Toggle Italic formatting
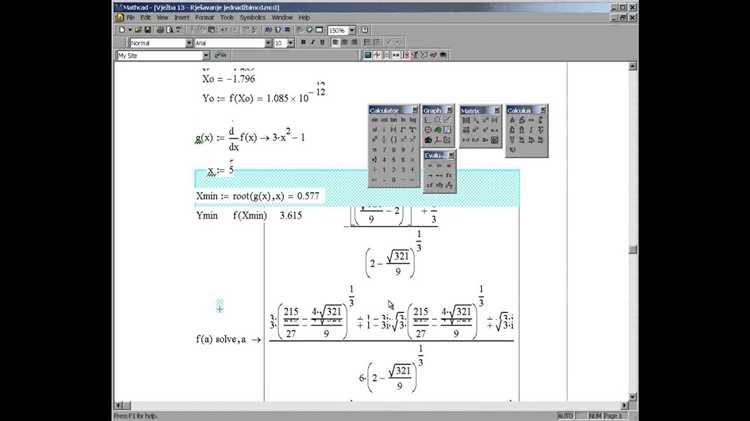Viewport: 750px width, 421px height. [312, 43]
